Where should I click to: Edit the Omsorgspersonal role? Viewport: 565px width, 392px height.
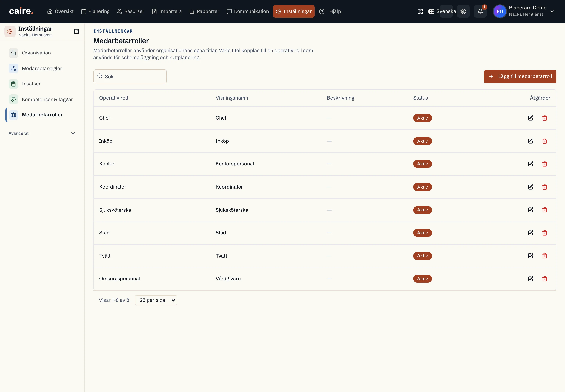click(x=530, y=279)
